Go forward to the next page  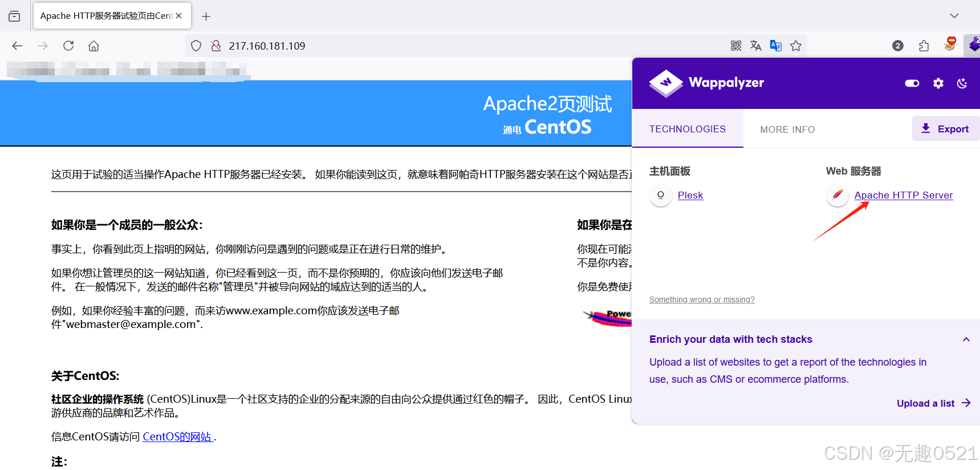tap(43, 46)
